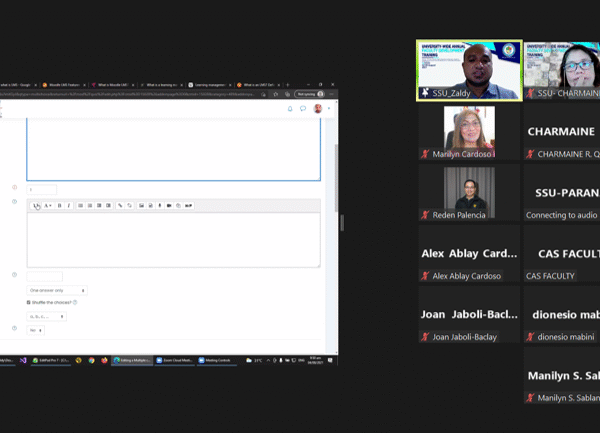Select the SSU_Zaldy video tile
The image size is (600, 433).
tap(469, 70)
